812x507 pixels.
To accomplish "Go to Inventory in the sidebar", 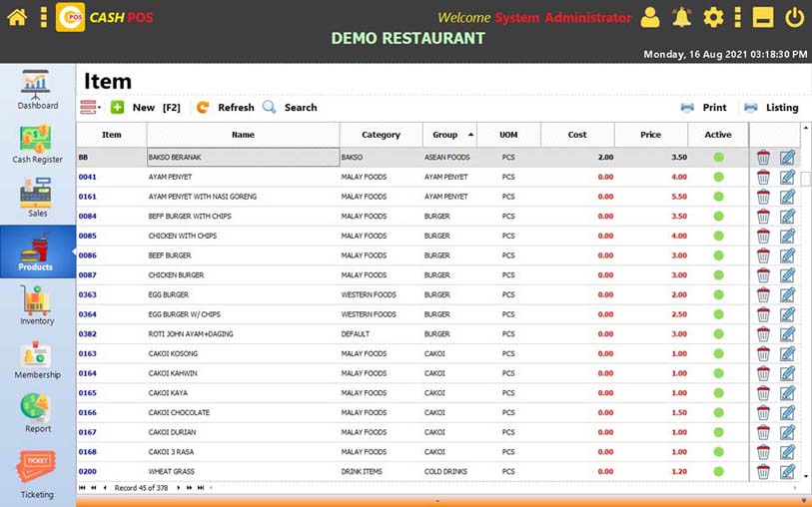I will 37,305.
